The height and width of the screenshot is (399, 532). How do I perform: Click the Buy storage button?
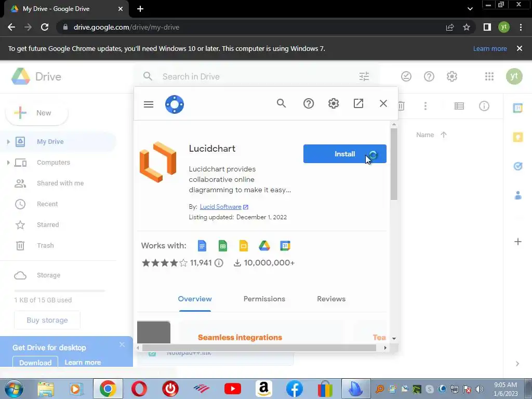47,320
